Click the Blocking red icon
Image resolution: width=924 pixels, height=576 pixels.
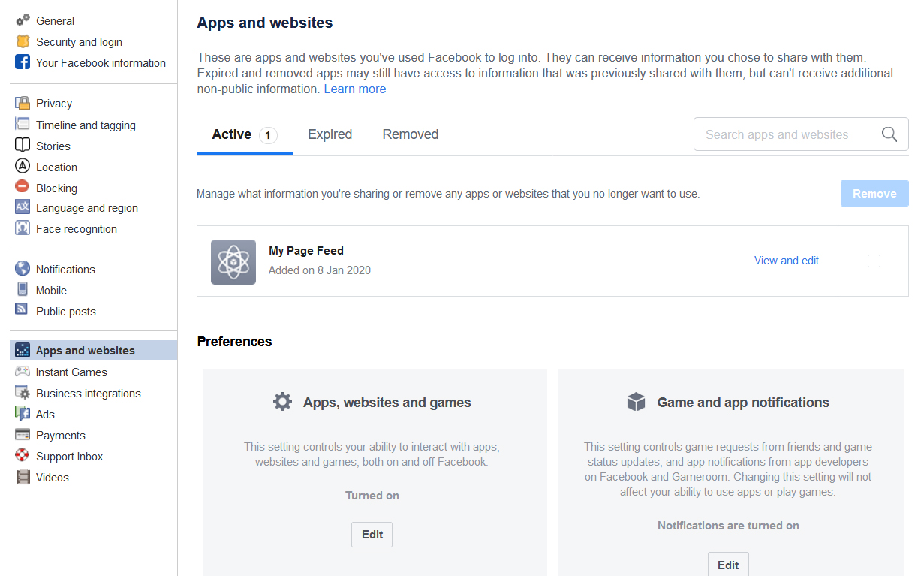click(x=23, y=188)
